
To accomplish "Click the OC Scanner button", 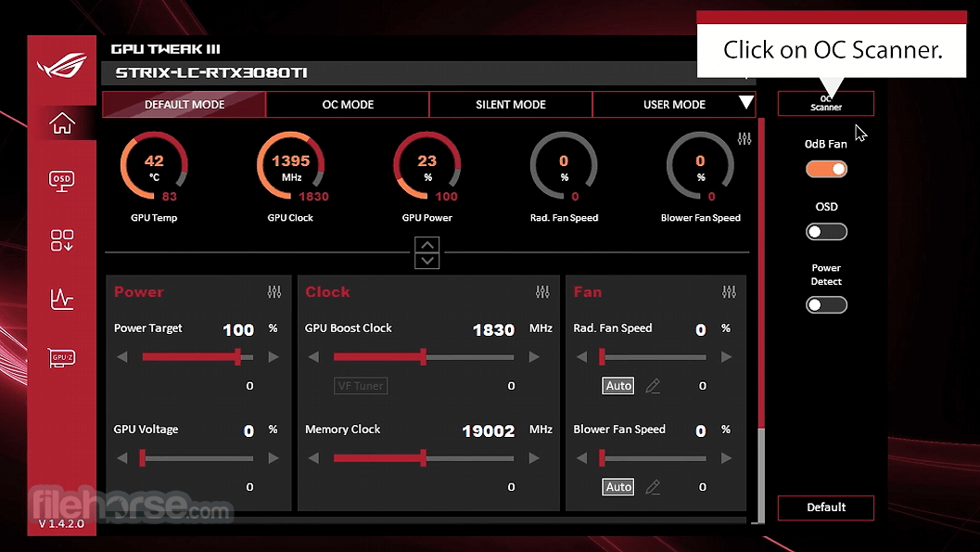I will click(x=825, y=103).
